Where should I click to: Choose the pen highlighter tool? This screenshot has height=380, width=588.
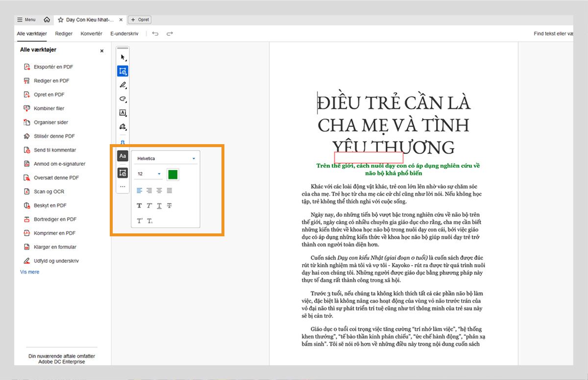(123, 85)
